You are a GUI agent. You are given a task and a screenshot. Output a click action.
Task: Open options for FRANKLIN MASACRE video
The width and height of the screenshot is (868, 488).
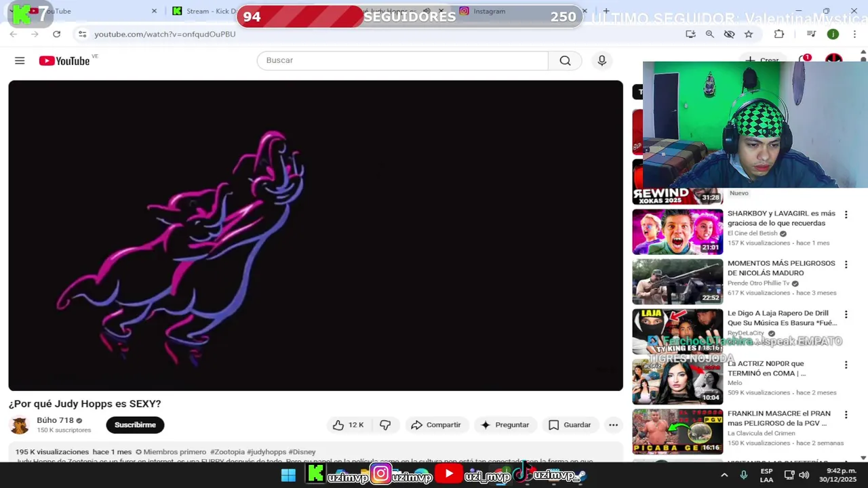[846, 414]
